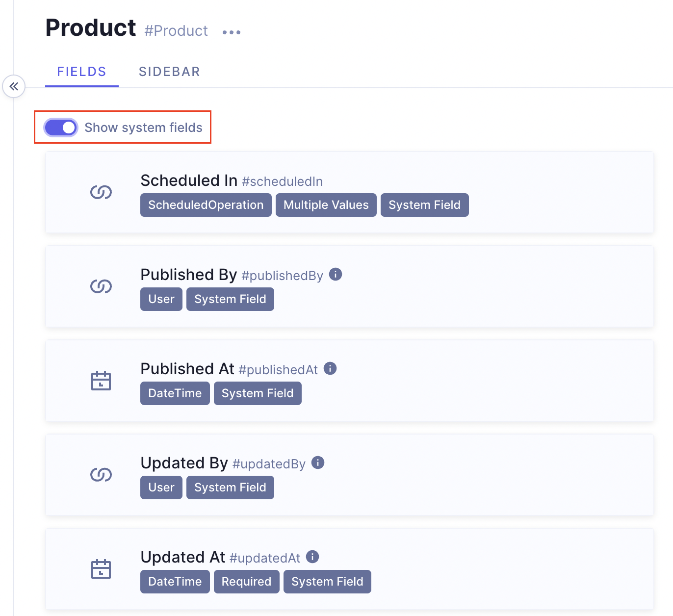
Task: Click the Required tag on Updated At
Action: pyautogui.click(x=246, y=582)
